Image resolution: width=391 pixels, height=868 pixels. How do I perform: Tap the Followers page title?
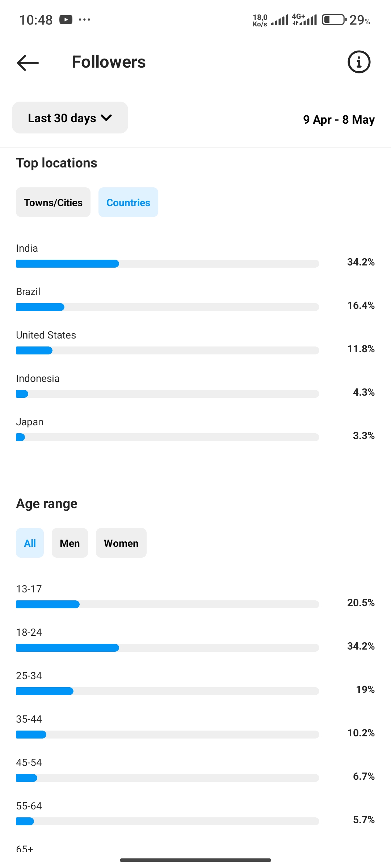point(109,62)
